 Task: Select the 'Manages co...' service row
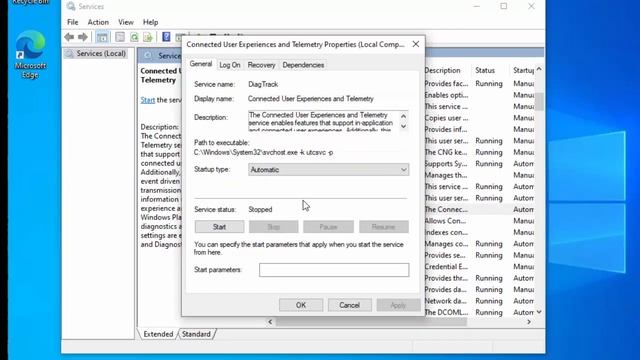coord(480,244)
